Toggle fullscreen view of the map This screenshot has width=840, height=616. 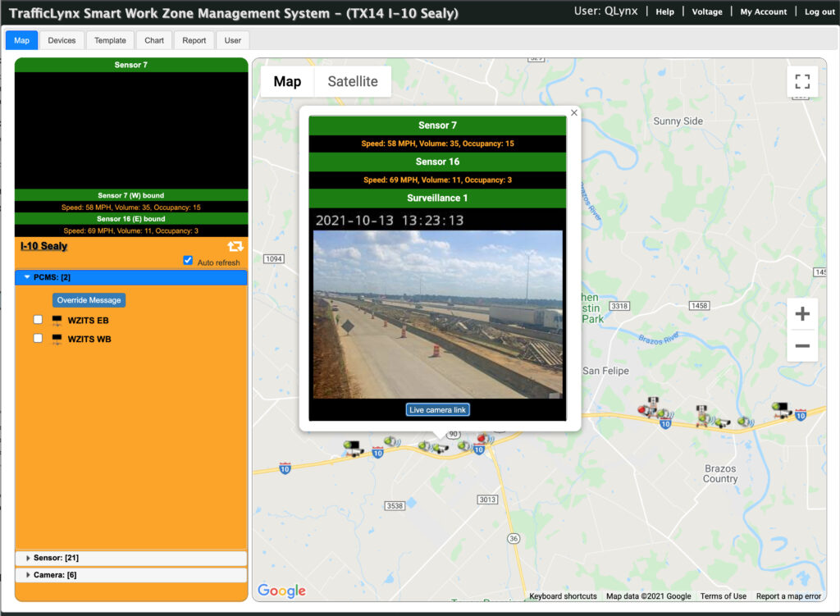(802, 81)
